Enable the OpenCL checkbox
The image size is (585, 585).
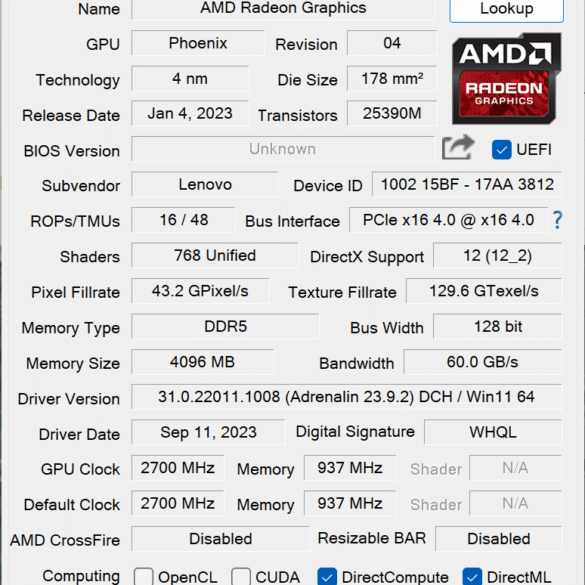144,577
